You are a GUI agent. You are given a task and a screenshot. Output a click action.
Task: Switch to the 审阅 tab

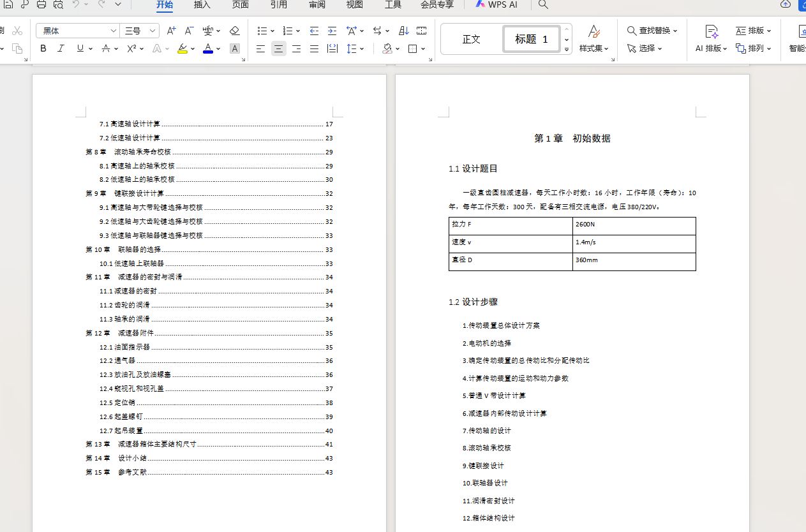317,4
